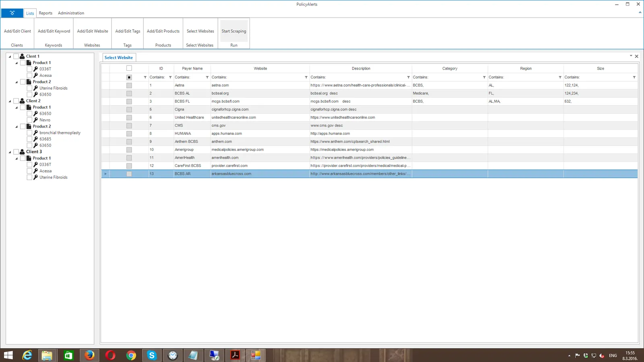Launch Opera from the taskbar
The width and height of the screenshot is (644, 362).
110,355
